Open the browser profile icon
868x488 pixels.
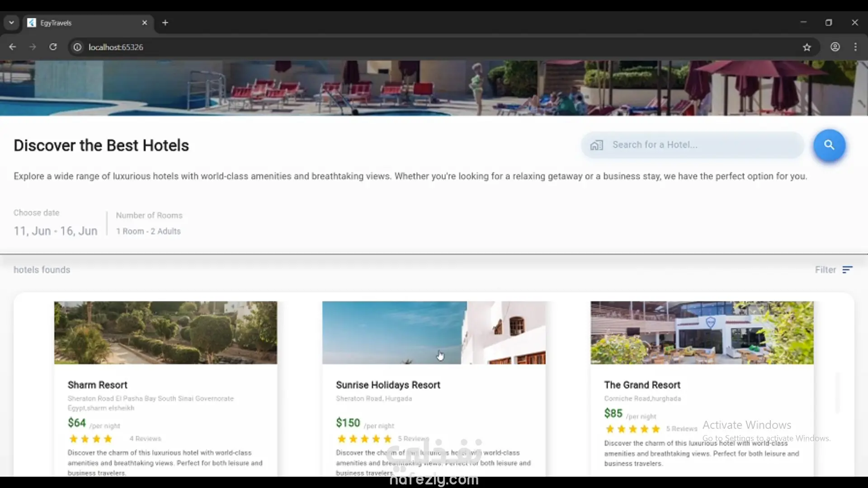coord(835,47)
